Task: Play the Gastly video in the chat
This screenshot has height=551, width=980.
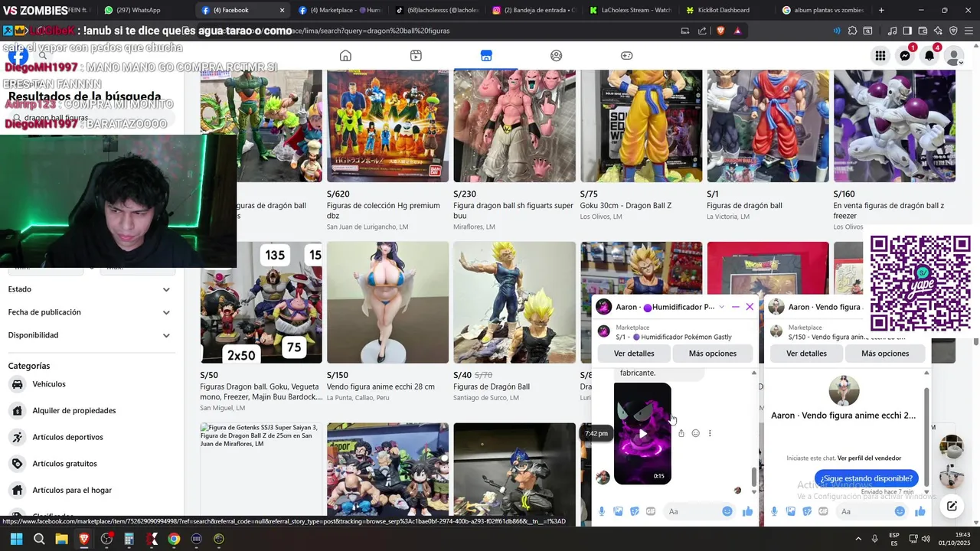Action: click(x=642, y=433)
